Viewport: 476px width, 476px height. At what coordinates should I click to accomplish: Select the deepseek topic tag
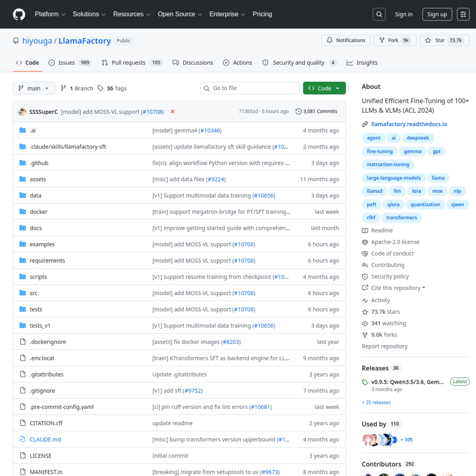point(418,138)
